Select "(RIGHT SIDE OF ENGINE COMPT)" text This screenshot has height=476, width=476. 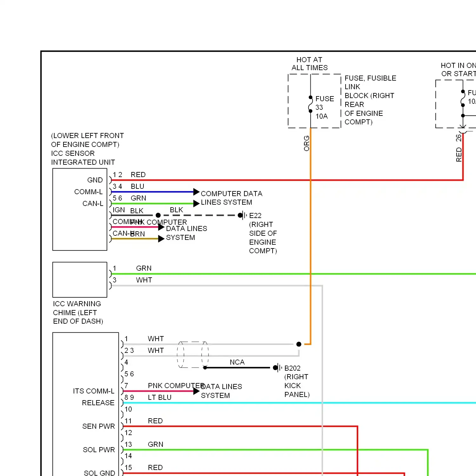click(263, 237)
